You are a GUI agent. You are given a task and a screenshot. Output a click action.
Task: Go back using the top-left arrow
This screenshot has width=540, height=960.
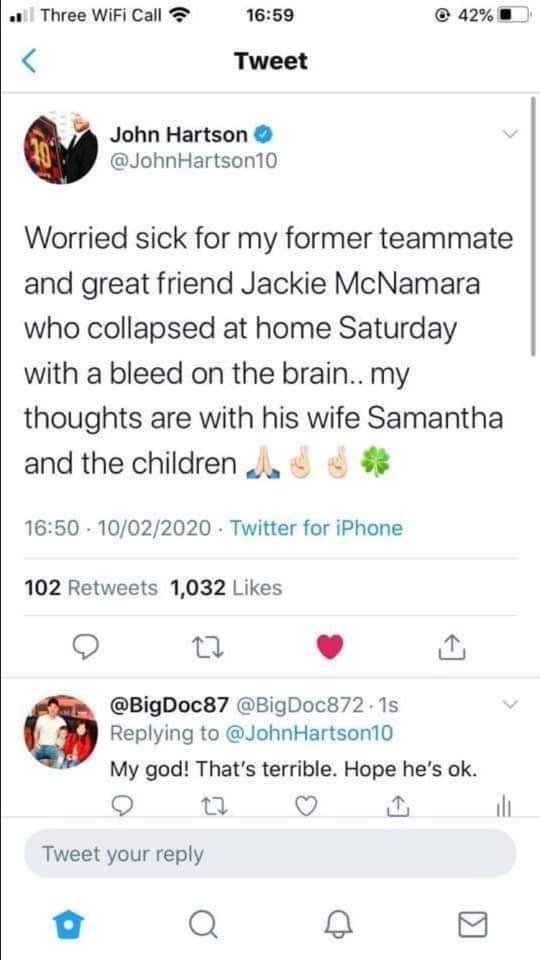[x=29, y=62]
